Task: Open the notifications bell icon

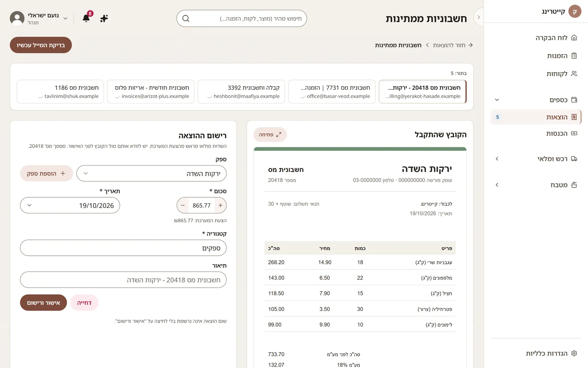Action: 86,18
